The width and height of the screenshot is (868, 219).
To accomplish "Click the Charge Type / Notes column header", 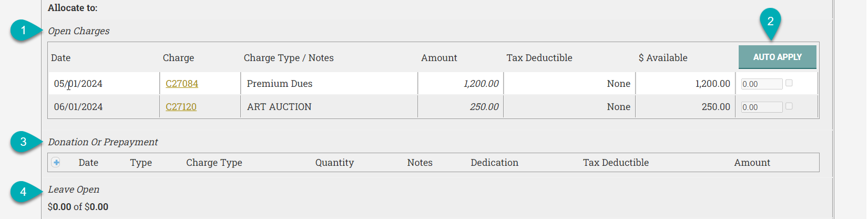I will point(289,58).
